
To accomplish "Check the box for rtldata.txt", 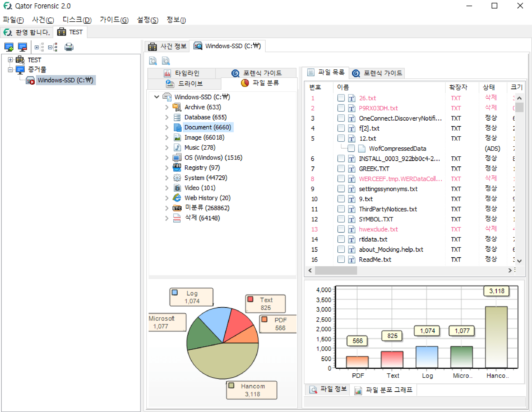I will pos(341,239).
